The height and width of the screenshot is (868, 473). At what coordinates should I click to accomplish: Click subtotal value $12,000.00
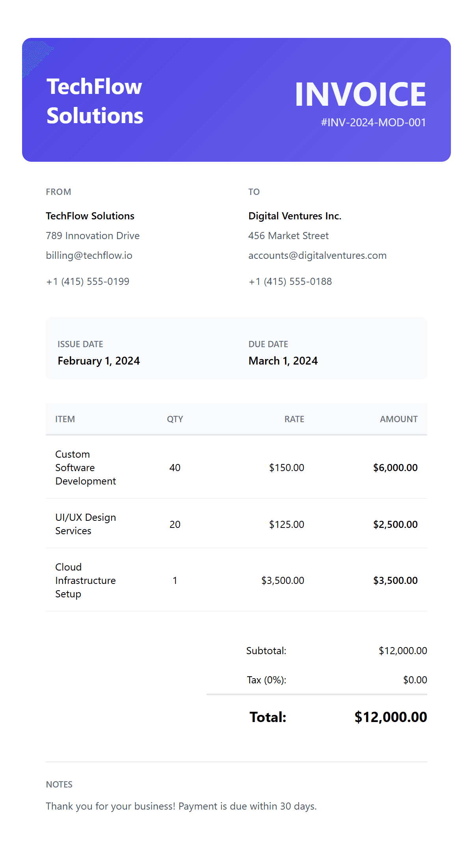(x=403, y=651)
